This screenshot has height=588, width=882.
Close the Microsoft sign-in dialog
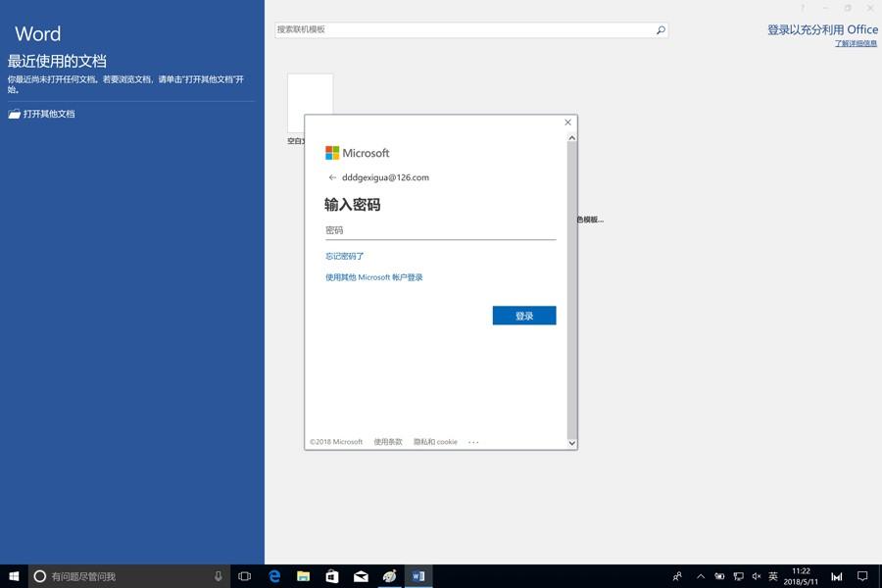[x=567, y=122]
